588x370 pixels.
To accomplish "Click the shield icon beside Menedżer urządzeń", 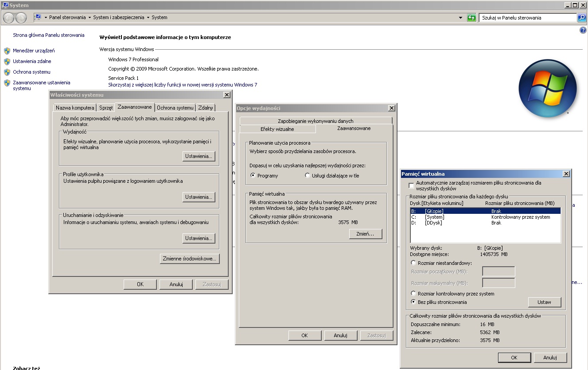I will [7, 51].
